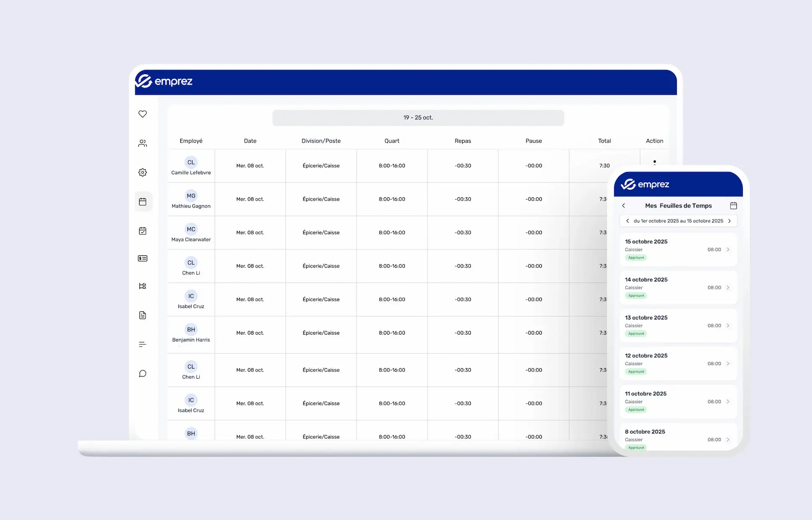
Task: Select the document report icon in sidebar
Action: point(143,315)
